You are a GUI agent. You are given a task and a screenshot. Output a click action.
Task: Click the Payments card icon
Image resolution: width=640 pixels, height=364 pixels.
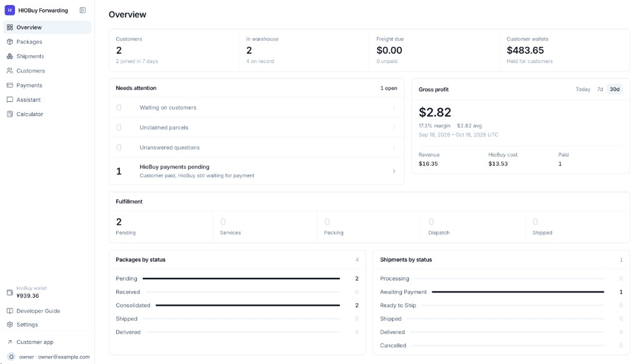click(10, 85)
